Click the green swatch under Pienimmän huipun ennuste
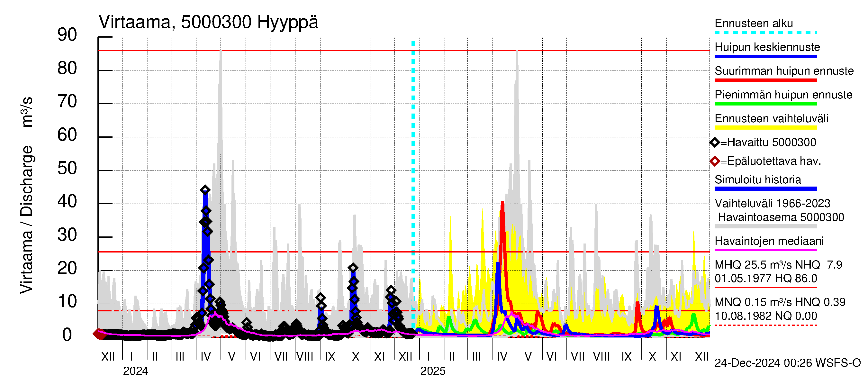 765,104
